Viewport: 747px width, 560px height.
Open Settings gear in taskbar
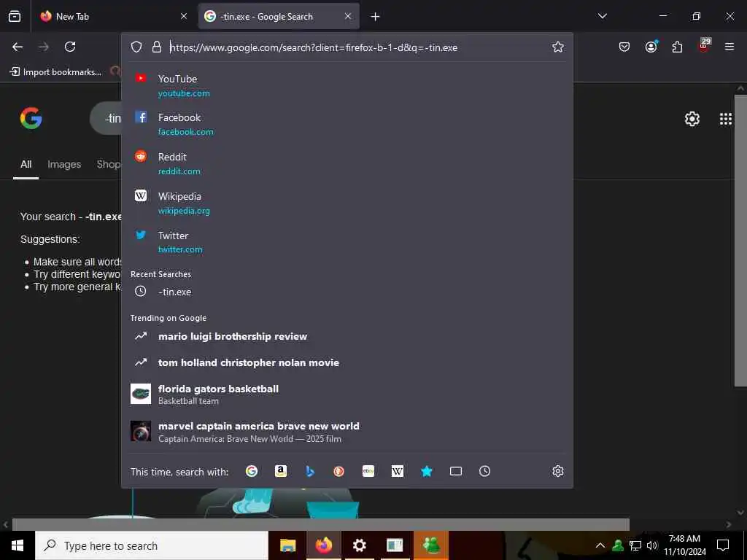pyautogui.click(x=359, y=545)
